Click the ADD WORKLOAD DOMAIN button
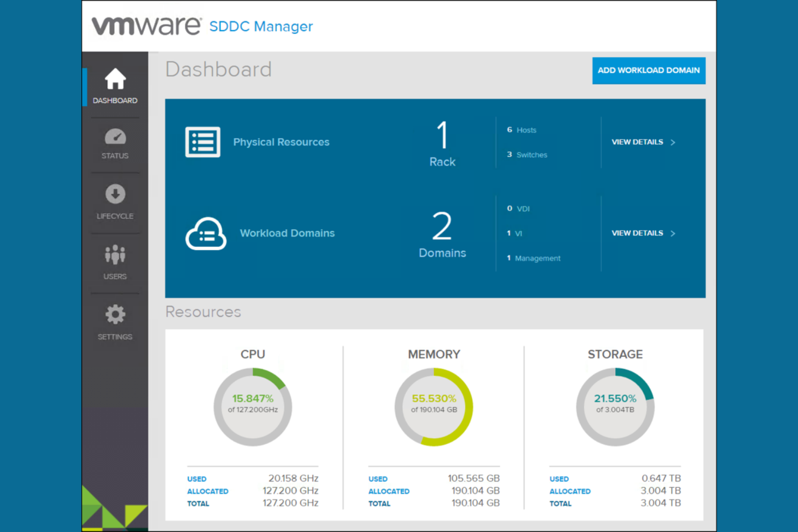 coord(649,71)
